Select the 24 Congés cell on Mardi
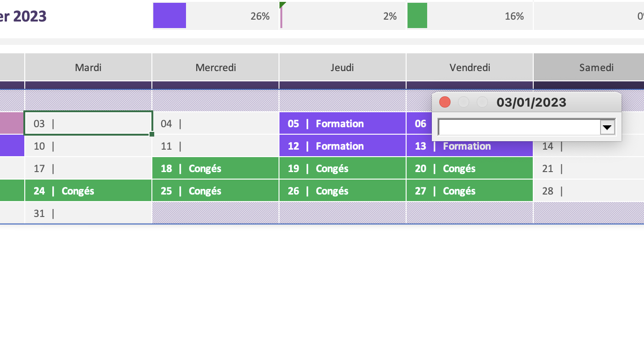The height and width of the screenshot is (361, 644). coord(88,191)
